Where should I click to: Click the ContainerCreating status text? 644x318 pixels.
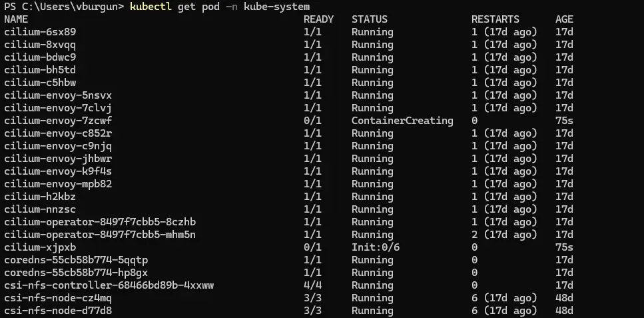point(402,121)
